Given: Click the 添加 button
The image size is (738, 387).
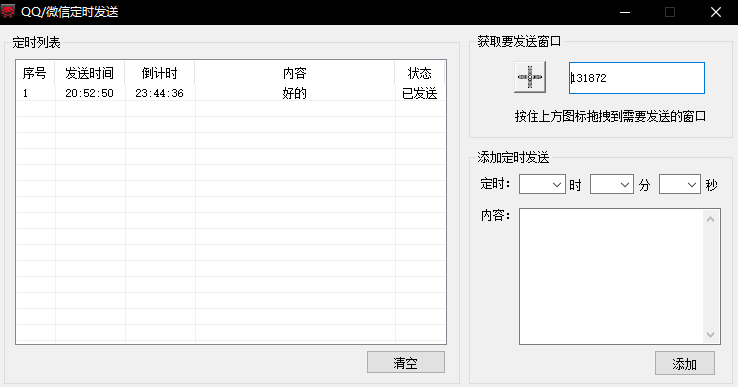Looking at the screenshot, I should pyautogui.click(x=685, y=363).
